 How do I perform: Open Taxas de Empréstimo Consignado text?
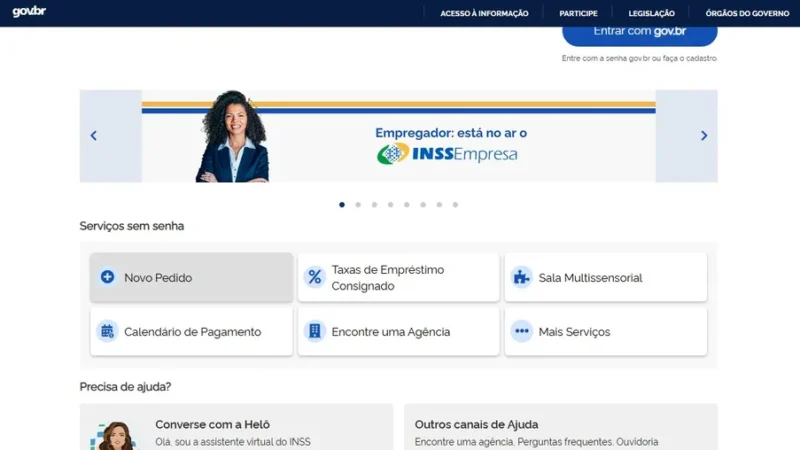click(x=388, y=278)
